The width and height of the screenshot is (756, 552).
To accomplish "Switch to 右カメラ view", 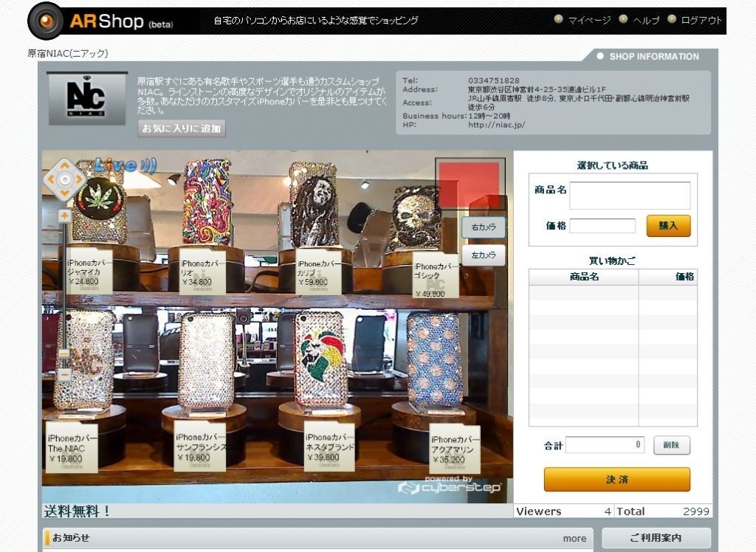I will click(x=484, y=227).
